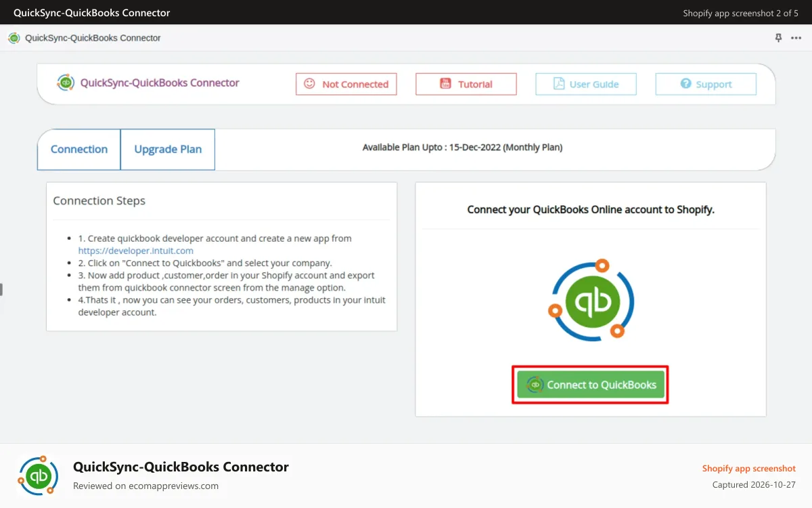This screenshot has width=812, height=508.
Task: Click the QuickSync logo in the app bar
Action: 14,38
